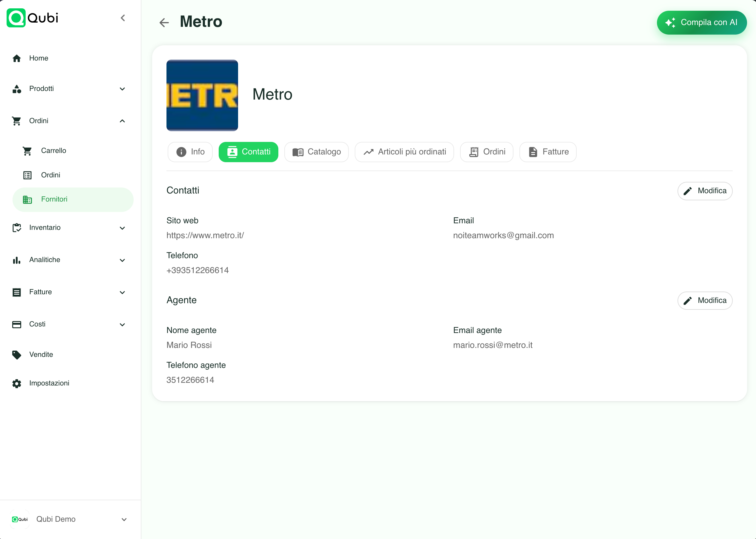The height and width of the screenshot is (539, 756).
Task: Click the Sito web field label
Action: [x=182, y=221]
